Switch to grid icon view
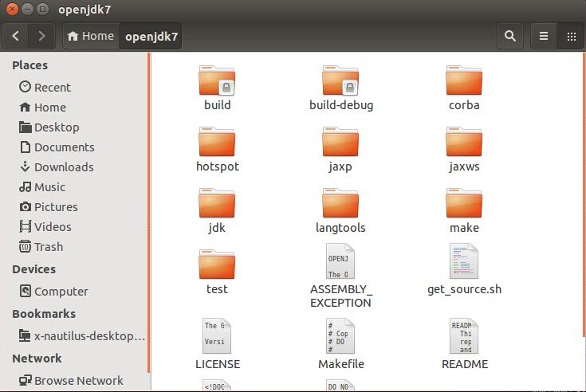This screenshot has width=586, height=392. click(571, 36)
